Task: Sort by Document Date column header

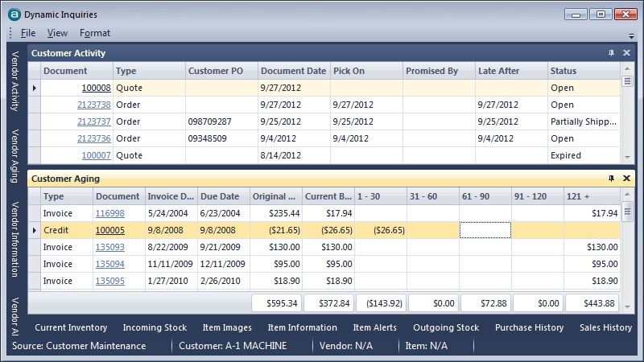Action: 294,71
